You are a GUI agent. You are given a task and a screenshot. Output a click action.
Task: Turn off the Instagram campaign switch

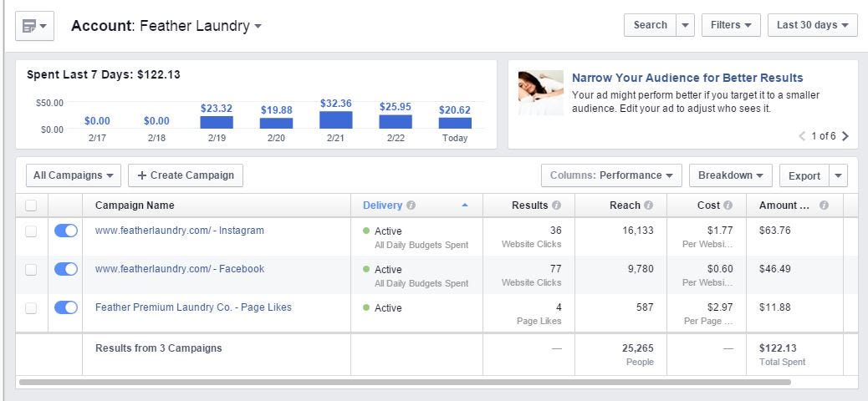66,231
